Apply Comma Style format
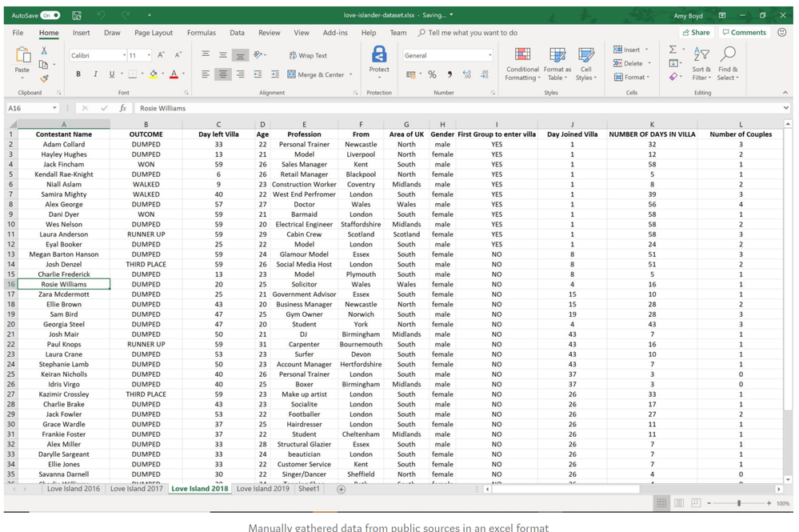The height and width of the screenshot is (532, 799). (x=449, y=74)
